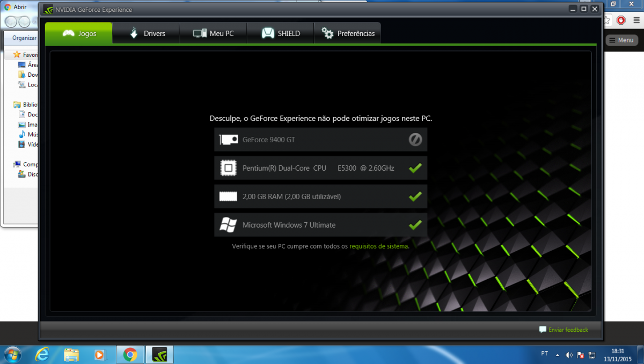Launch Internet Explorer from the taskbar
The image size is (644, 364).
click(42, 354)
